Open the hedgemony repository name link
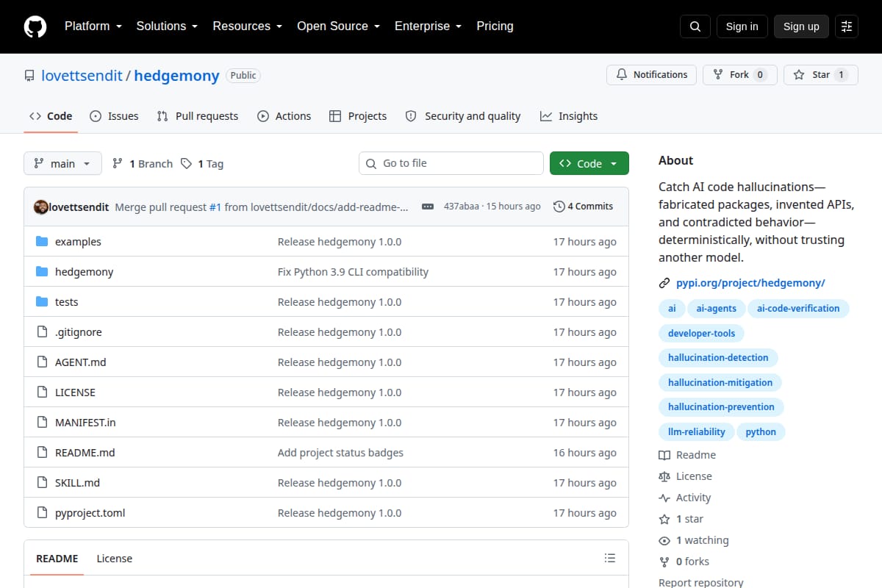The image size is (882, 588). tap(176, 76)
